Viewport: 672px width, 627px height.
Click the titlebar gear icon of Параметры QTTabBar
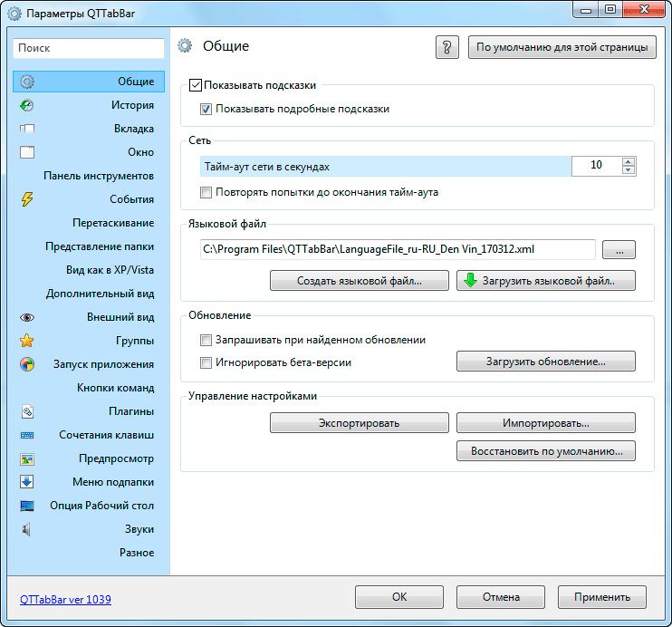click(14, 14)
